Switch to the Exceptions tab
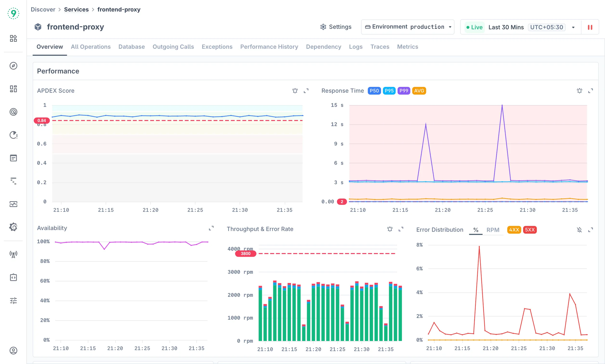 coord(217,47)
